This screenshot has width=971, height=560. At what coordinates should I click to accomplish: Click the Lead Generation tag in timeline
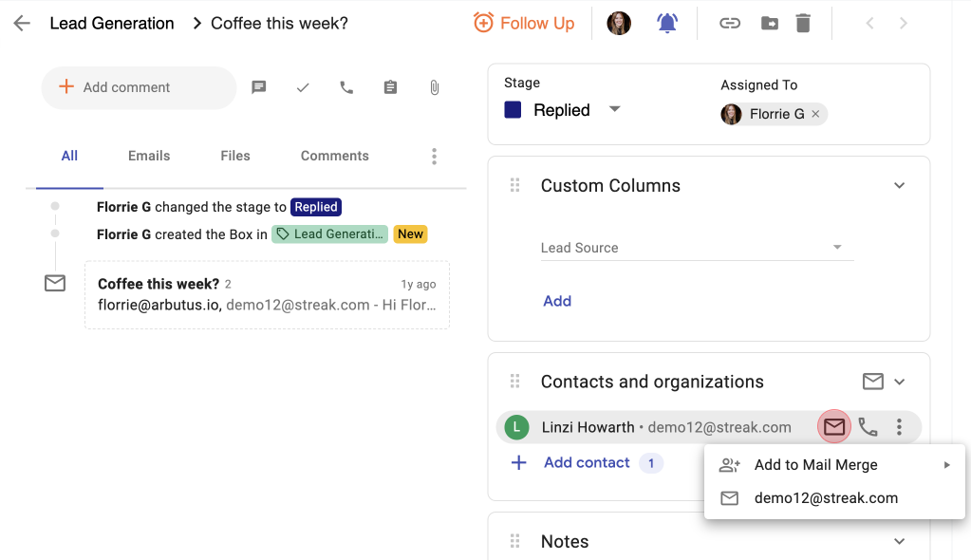[330, 234]
